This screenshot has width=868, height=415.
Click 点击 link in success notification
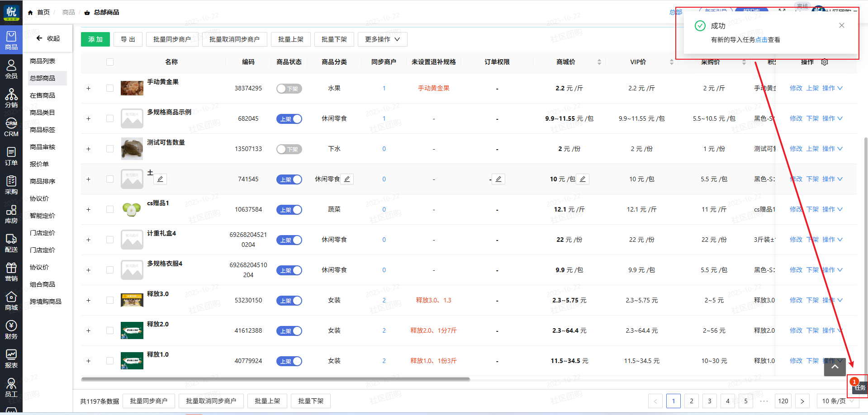coord(761,40)
